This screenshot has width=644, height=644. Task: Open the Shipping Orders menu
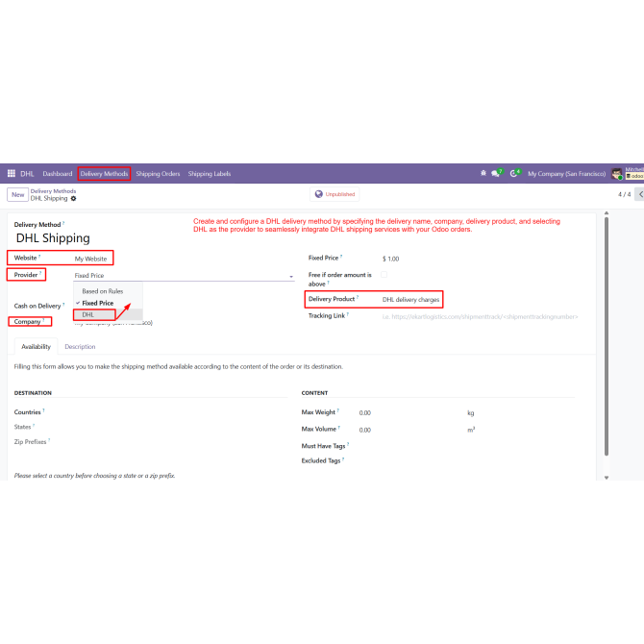[x=159, y=174]
